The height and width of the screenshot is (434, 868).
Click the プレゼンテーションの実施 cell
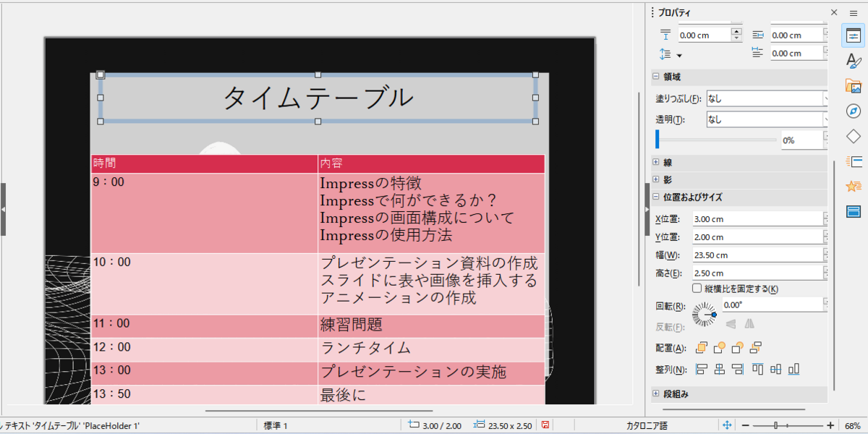pos(431,373)
